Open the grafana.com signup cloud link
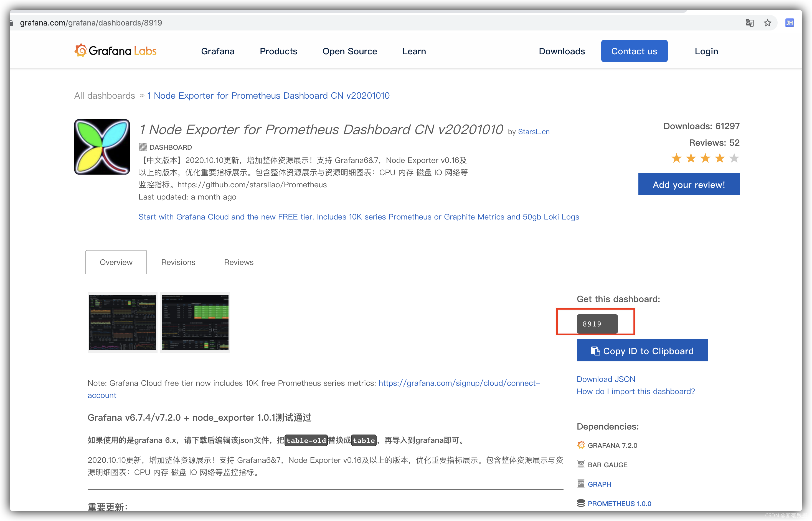 [x=459, y=383]
